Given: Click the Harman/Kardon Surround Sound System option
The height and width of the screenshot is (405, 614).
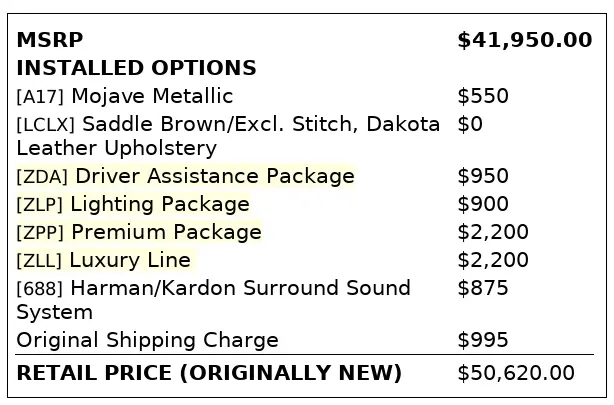Looking at the screenshot, I should (x=213, y=300).
